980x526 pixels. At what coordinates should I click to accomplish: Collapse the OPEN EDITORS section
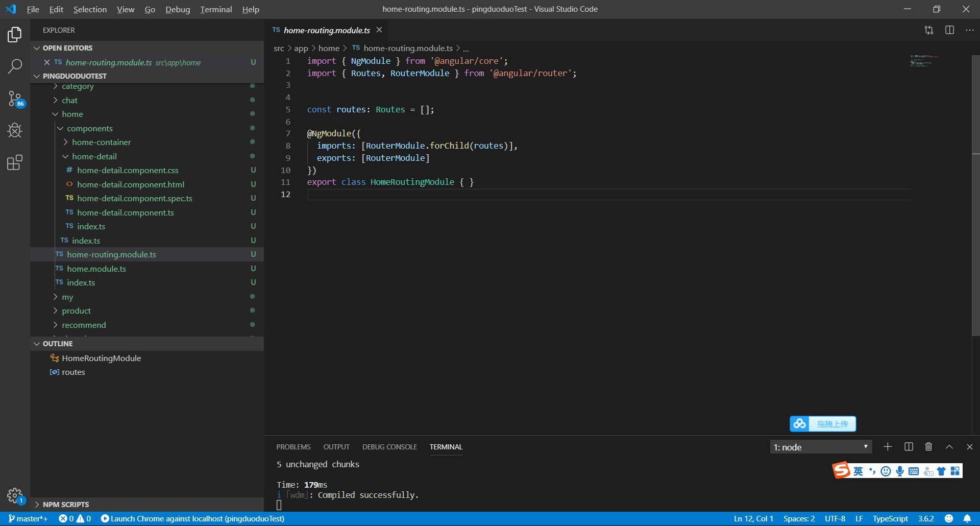147,48
